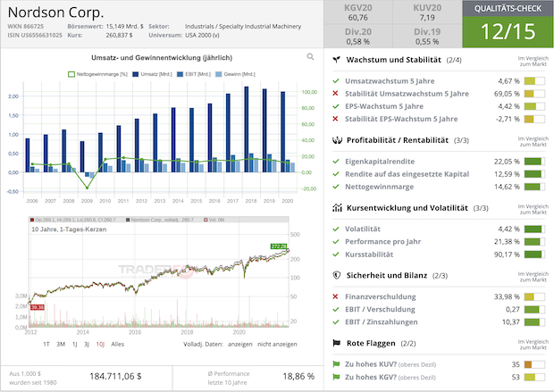Screen dimensions: 554x392
Task: Click the 2018 Umsatz bar in chart
Action: click(x=247, y=129)
